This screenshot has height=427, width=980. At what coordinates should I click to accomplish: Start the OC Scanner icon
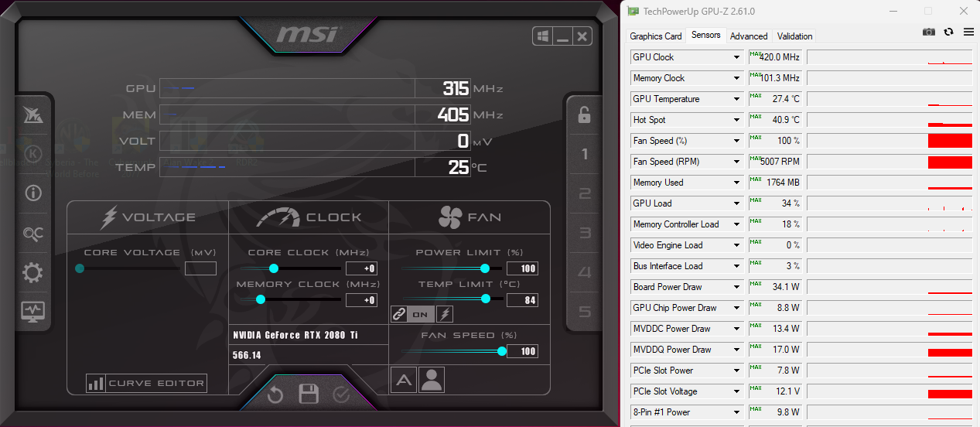tap(33, 233)
